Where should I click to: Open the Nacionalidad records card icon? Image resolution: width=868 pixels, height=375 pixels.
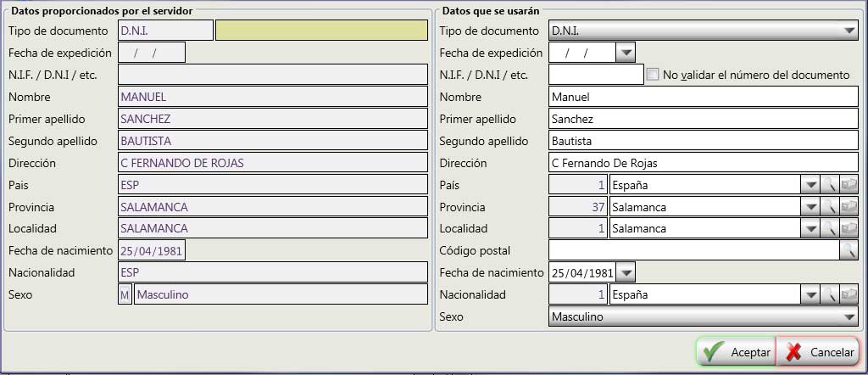click(x=849, y=295)
